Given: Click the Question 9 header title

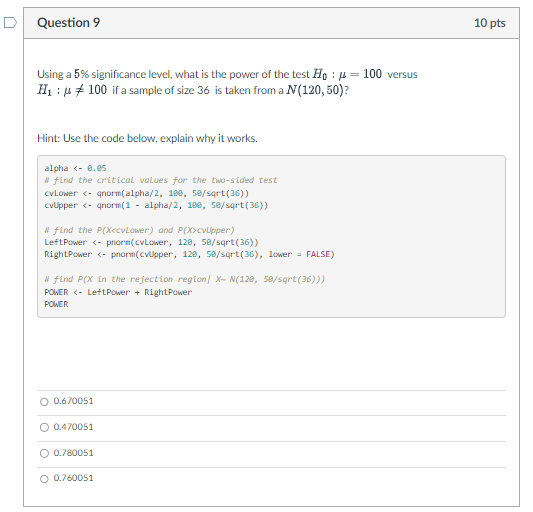Looking at the screenshot, I should tap(69, 23).
